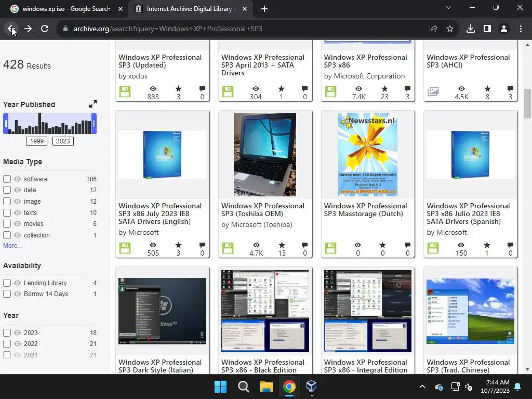Screen dimensions: 532x399
Task: Hide Lending Library results with eye icon
Action: tap(17, 283)
